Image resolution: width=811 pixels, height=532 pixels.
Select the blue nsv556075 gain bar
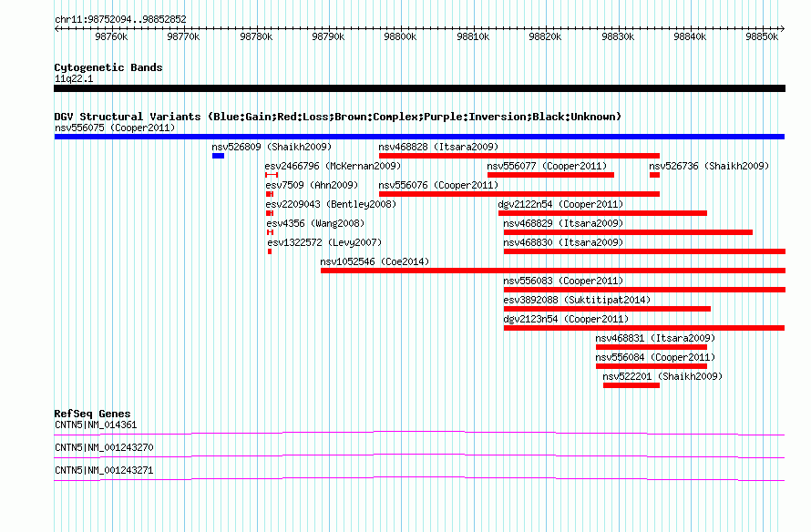pyautogui.click(x=419, y=137)
